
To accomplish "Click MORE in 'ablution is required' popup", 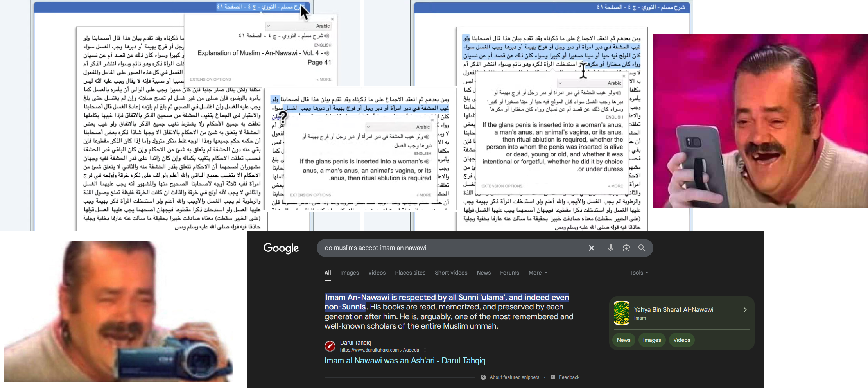I will 424,195.
